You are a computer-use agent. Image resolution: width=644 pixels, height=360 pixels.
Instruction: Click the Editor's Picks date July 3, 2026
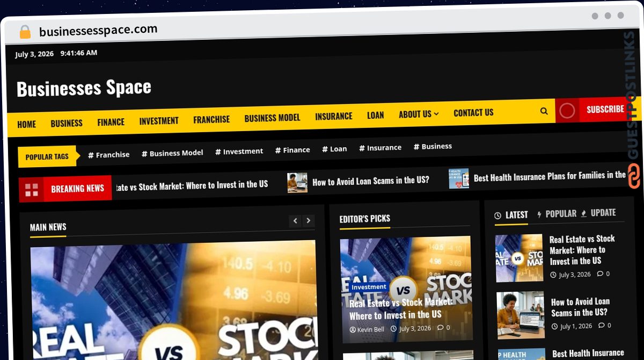pyautogui.click(x=415, y=328)
